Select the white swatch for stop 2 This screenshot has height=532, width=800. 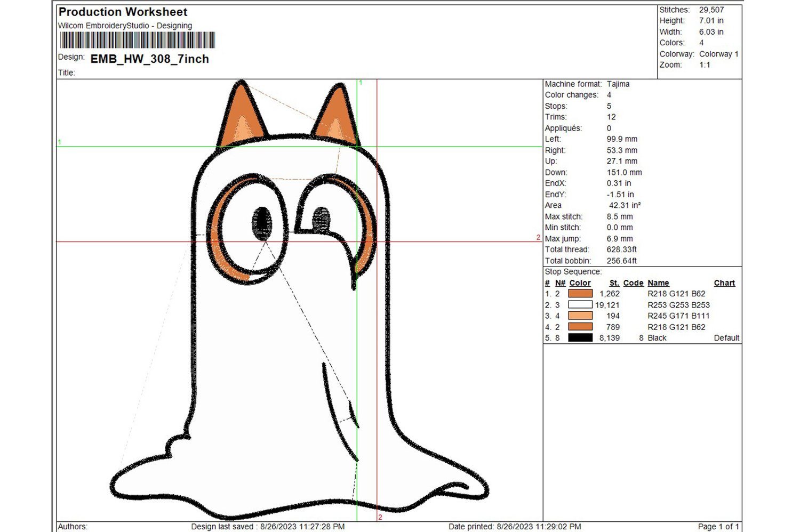[x=580, y=305]
